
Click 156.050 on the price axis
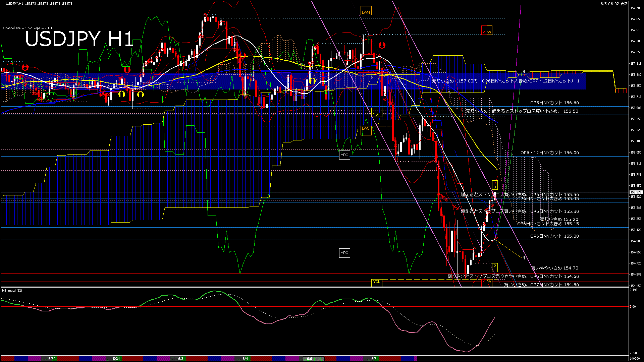pos(636,152)
